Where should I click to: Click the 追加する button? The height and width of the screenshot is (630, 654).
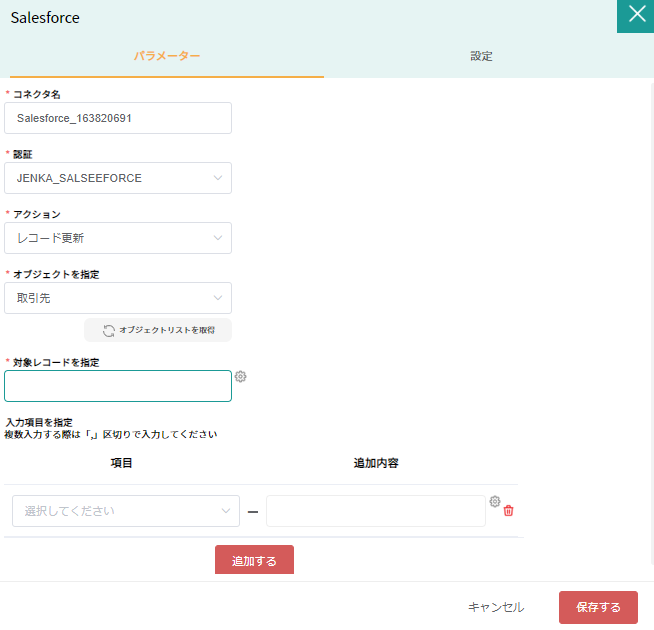[x=254, y=560]
